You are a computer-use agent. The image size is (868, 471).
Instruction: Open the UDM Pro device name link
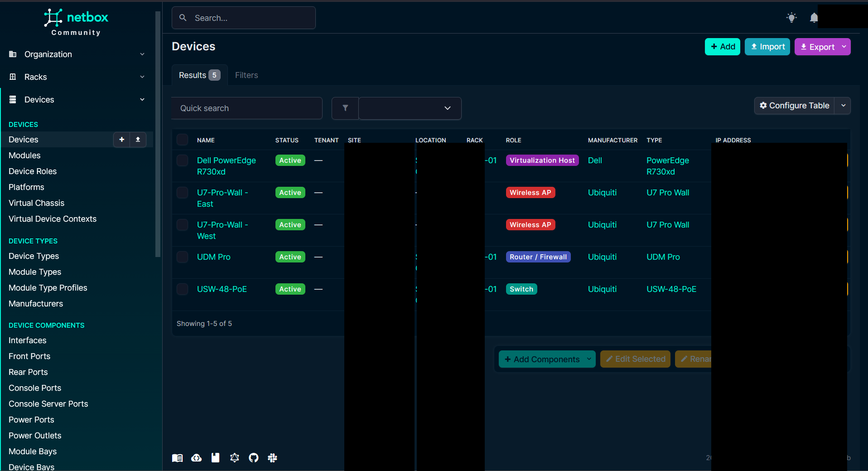point(213,257)
